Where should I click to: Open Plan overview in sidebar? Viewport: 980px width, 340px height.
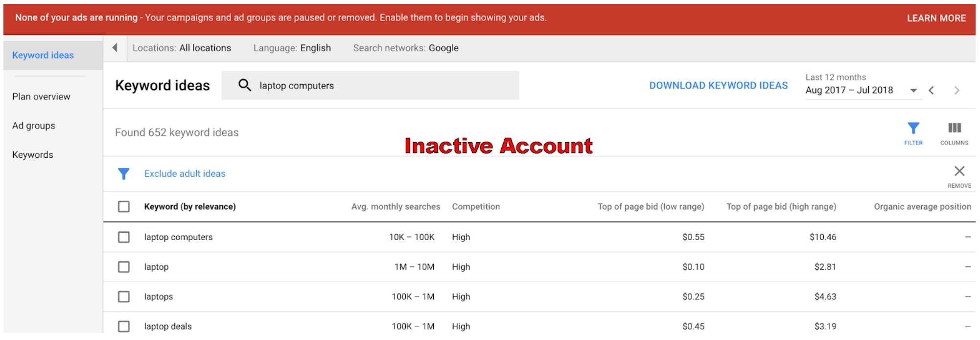[x=41, y=97]
